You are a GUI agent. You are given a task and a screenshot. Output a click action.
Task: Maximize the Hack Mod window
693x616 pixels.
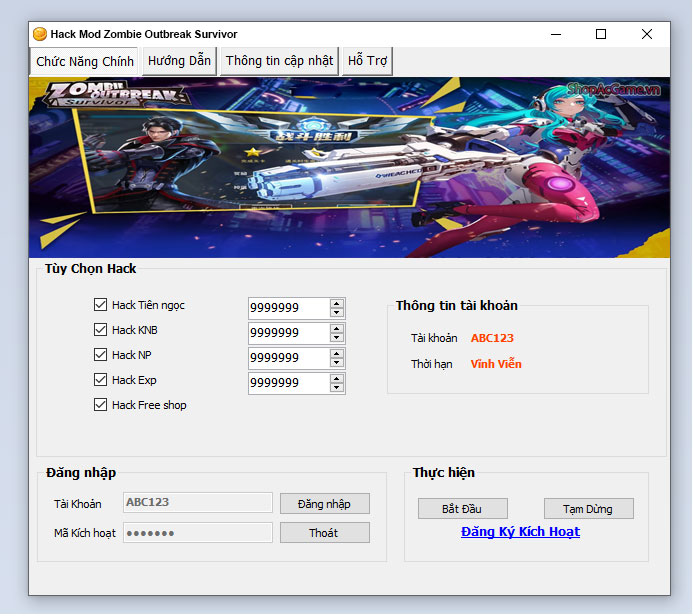point(601,34)
